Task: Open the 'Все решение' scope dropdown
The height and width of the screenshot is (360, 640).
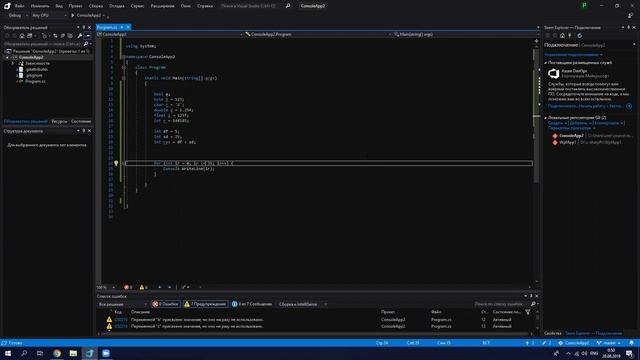Action: (122, 304)
